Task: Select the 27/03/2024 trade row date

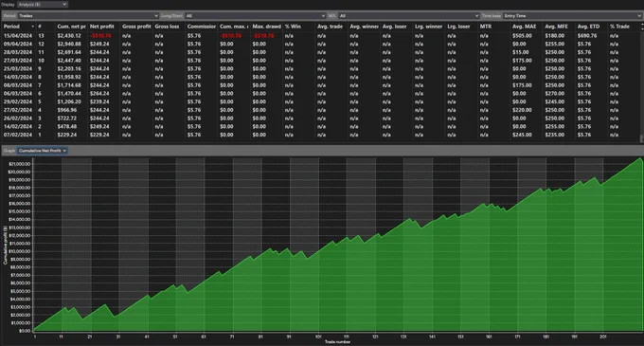Action: (18, 61)
